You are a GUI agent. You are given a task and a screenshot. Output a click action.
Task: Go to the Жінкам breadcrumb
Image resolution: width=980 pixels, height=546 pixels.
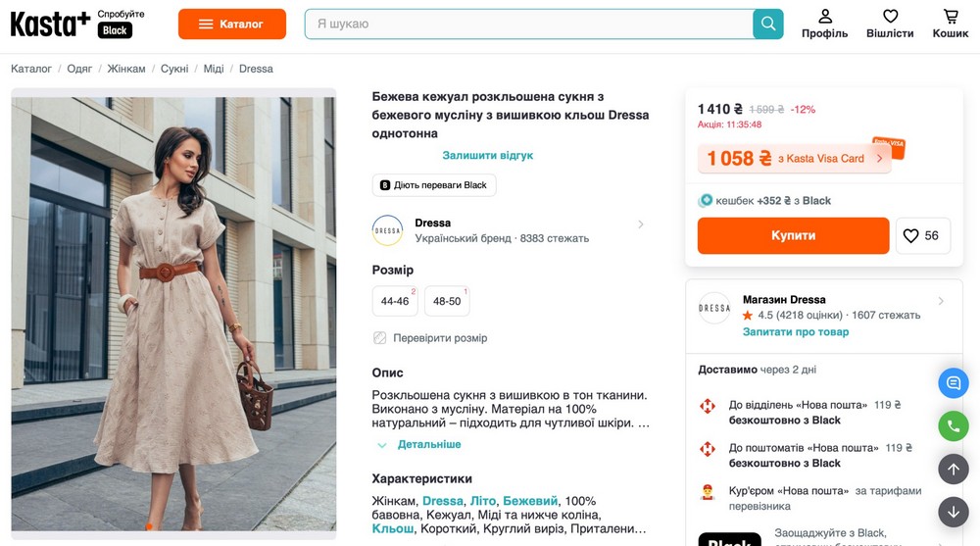click(x=125, y=69)
